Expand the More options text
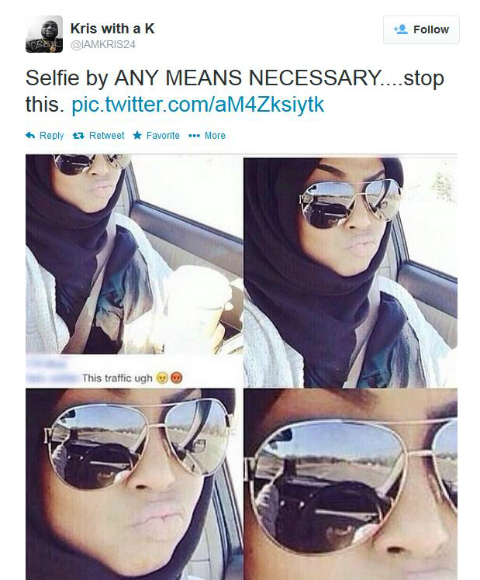 215,136
